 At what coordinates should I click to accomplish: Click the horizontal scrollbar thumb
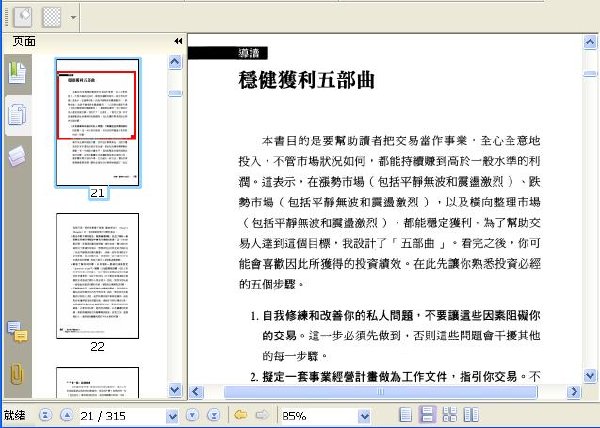(x=380, y=392)
